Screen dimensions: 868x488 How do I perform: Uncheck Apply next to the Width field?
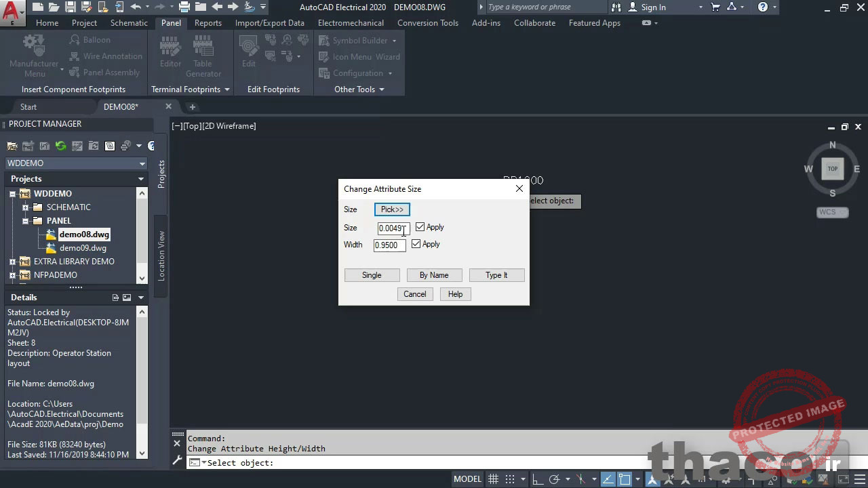coord(416,244)
